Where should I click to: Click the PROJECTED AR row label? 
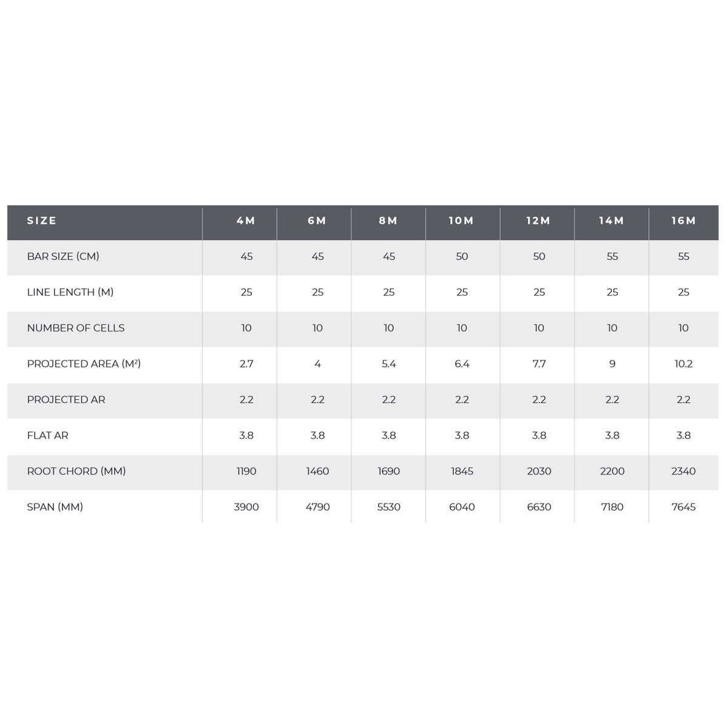[66, 400]
